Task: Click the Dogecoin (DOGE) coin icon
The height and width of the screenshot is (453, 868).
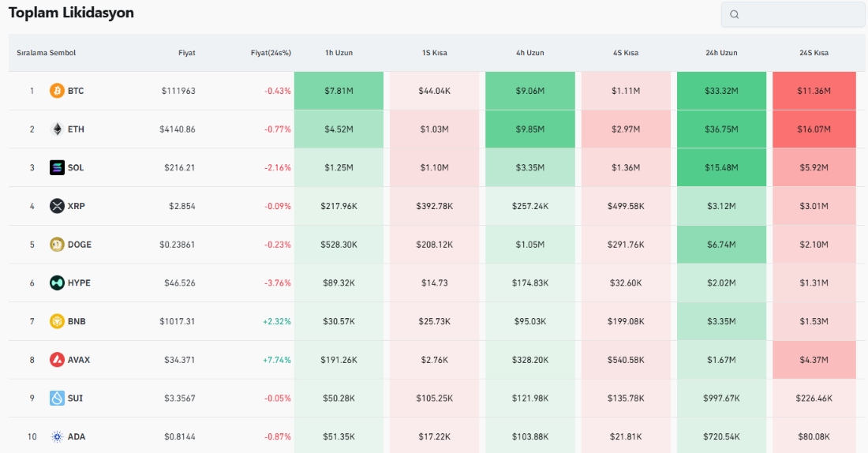Action: [x=57, y=245]
